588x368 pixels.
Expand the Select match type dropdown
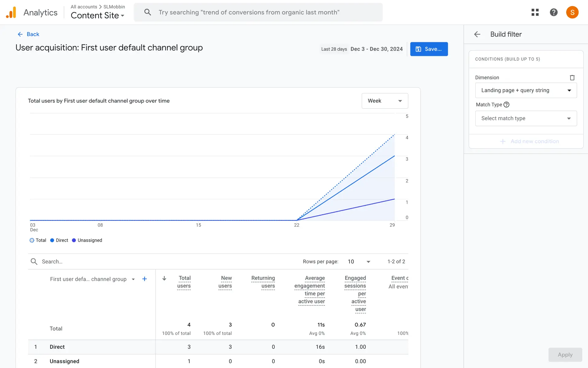click(x=526, y=118)
